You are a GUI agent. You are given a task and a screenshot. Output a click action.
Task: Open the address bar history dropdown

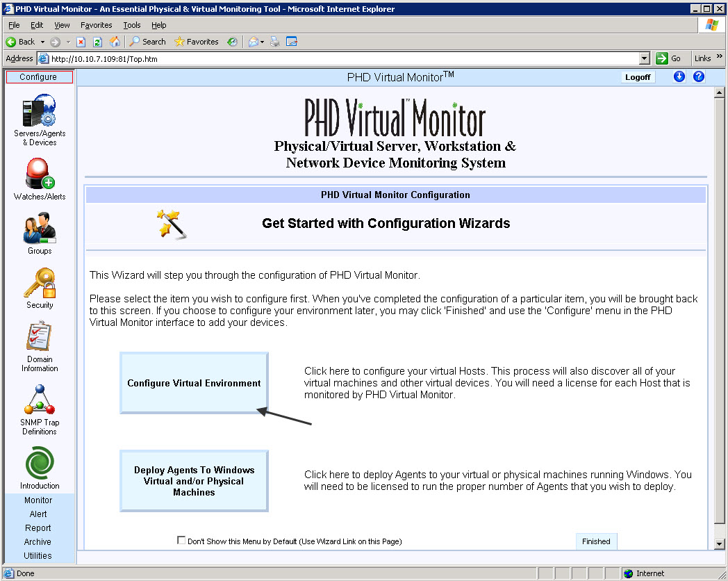click(x=645, y=58)
